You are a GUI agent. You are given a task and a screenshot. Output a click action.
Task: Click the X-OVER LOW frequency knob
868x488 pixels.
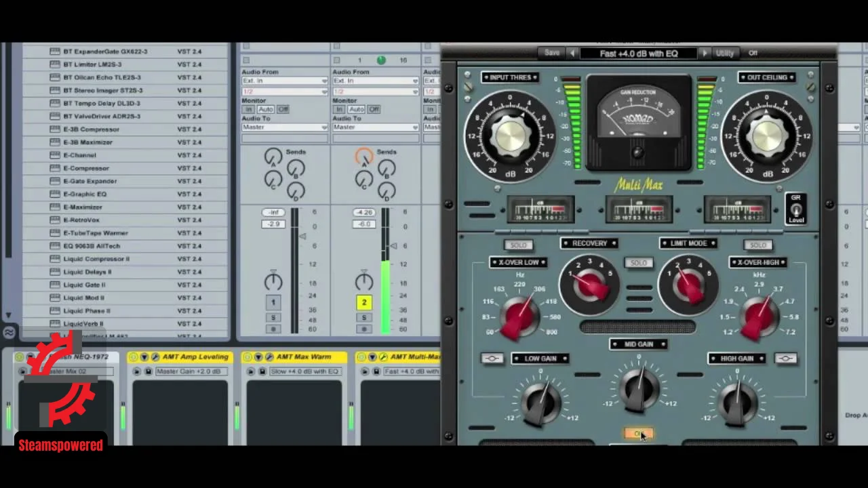click(520, 317)
